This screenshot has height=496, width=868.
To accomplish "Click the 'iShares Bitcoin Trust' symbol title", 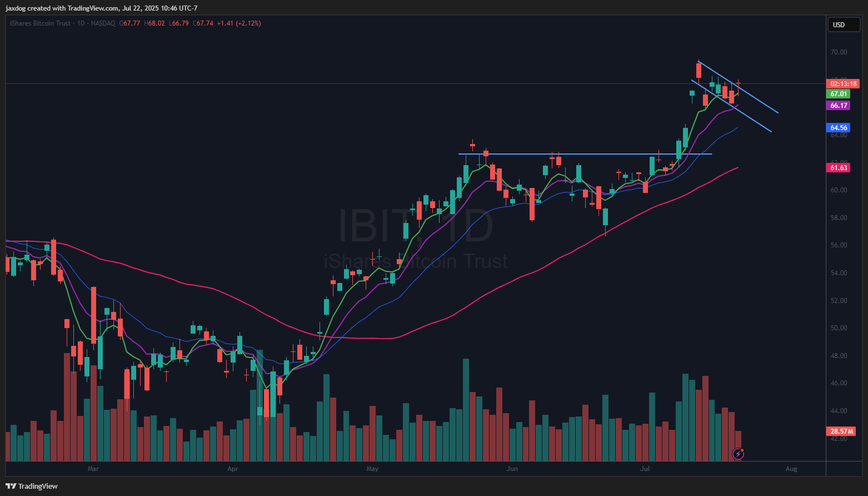I will coord(41,23).
